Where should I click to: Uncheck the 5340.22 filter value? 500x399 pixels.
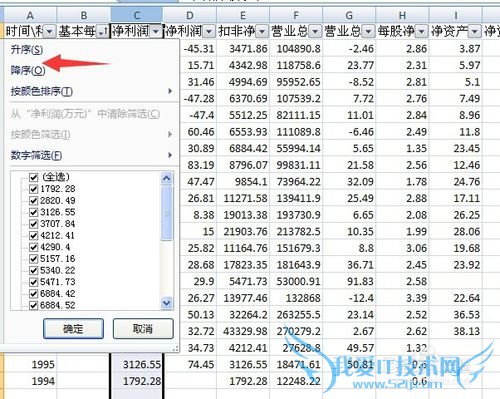coord(33,270)
